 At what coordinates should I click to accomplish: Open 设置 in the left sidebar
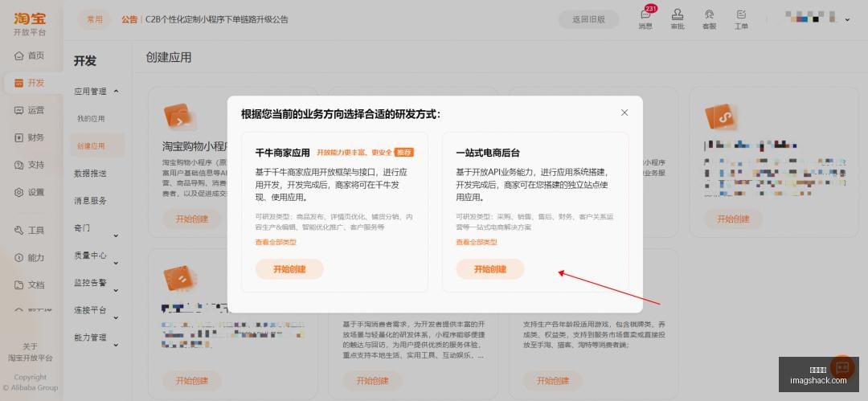click(30, 192)
